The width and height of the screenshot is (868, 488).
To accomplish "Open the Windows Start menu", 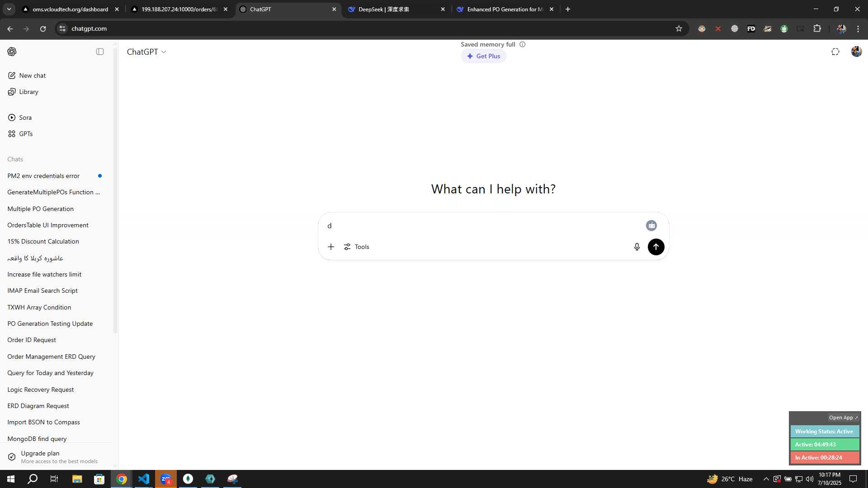I will click(x=11, y=479).
